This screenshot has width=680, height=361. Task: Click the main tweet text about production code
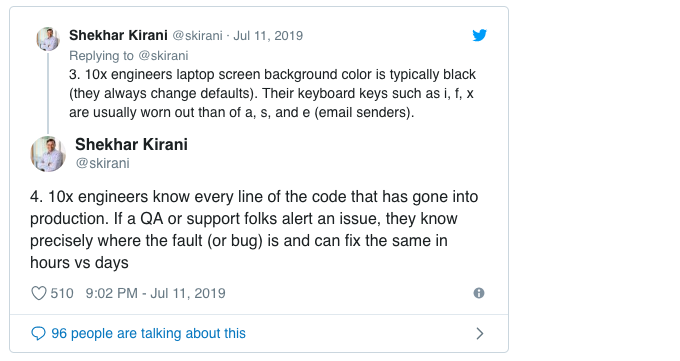click(254, 230)
